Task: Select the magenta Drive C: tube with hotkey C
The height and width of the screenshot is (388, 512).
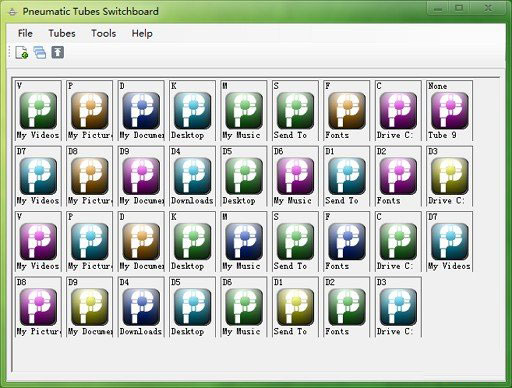Action: 398,111
